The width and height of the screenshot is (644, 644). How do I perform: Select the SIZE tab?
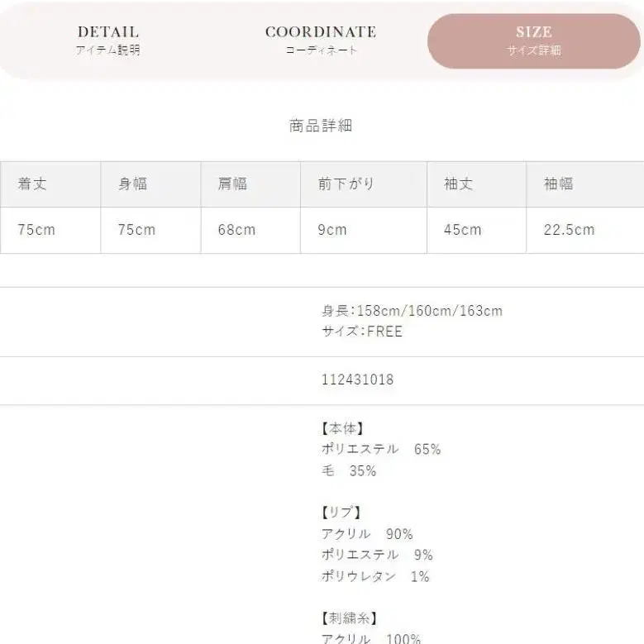[x=533, y=41]
